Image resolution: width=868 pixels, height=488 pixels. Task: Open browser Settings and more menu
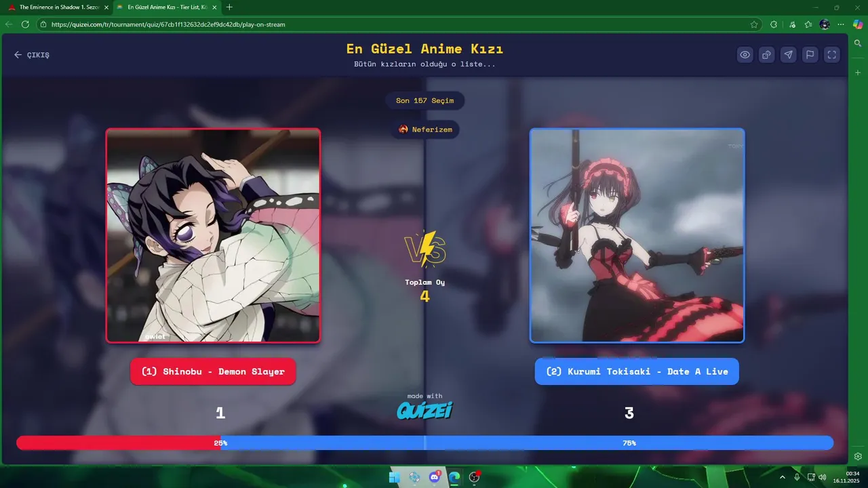click(841, 24)
